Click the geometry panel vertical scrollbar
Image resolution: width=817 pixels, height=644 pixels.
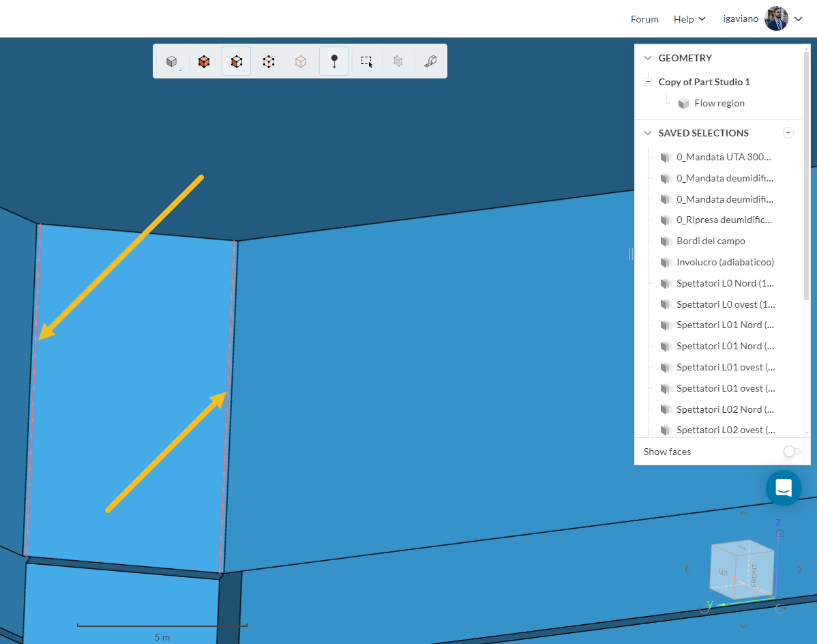(807, 175)
